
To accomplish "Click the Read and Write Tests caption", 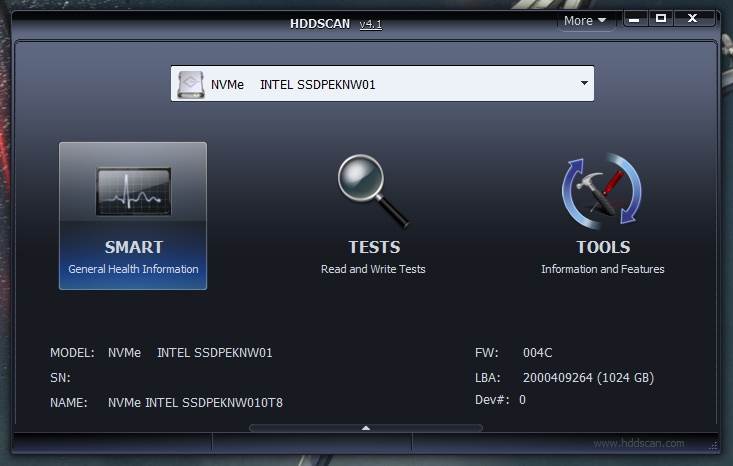I will tap(373, 269).
